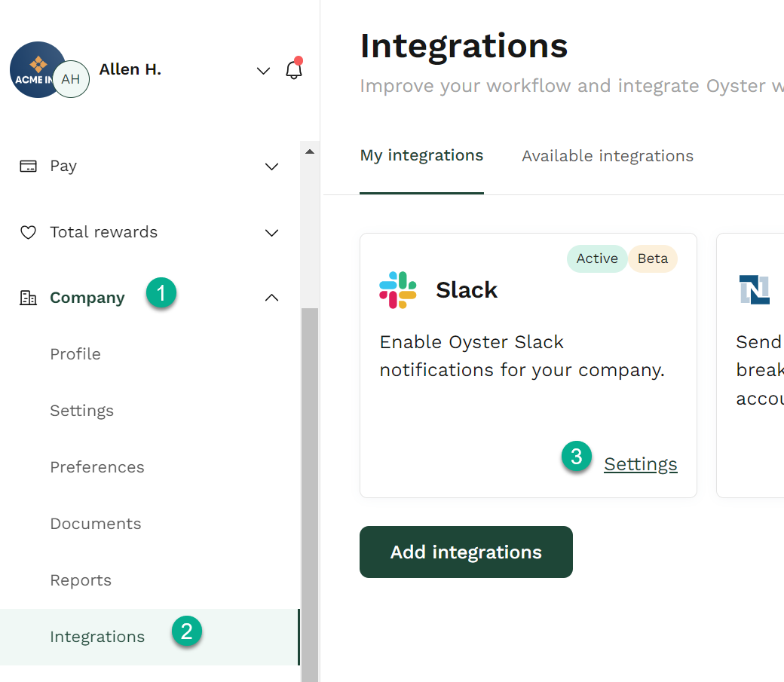Click the card icon next to Pay

pyautogui.click(x=28, y=165)
